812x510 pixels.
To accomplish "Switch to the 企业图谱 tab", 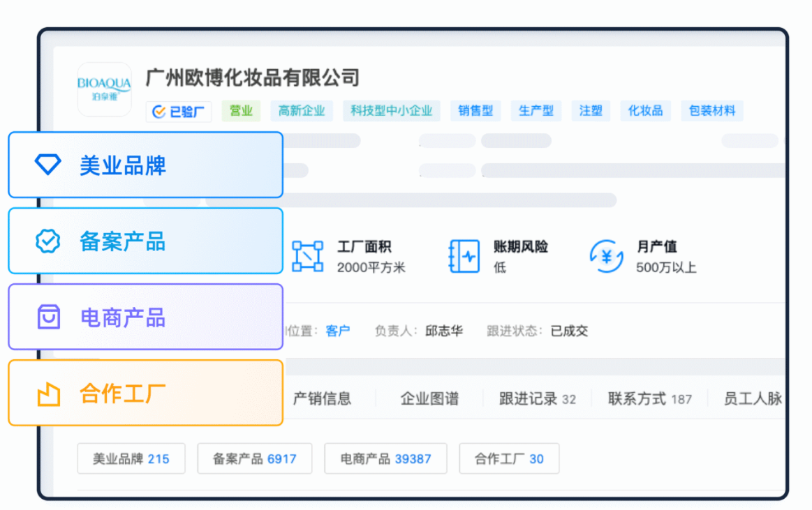I will tap(429, 398).
